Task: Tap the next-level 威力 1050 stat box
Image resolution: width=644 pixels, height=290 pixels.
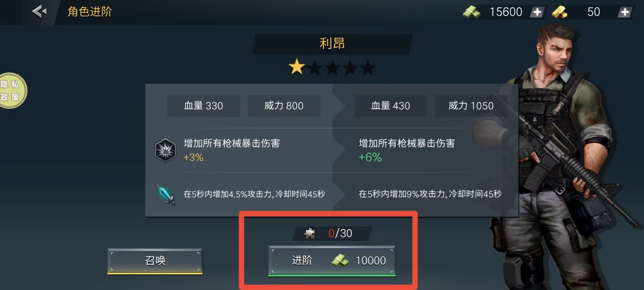Action: [x=471, y=106]
